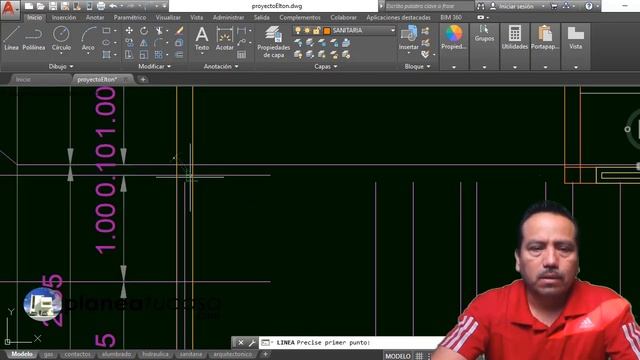Click the Save icon in quick access toolbar
The height and width of the screenshot is (360, 640).
pos(53,6)
